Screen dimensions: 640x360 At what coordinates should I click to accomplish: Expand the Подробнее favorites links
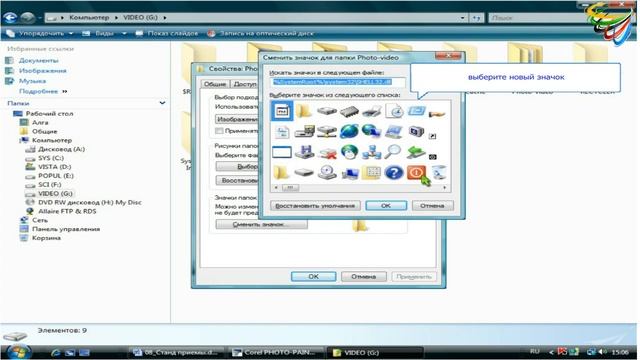43,91
